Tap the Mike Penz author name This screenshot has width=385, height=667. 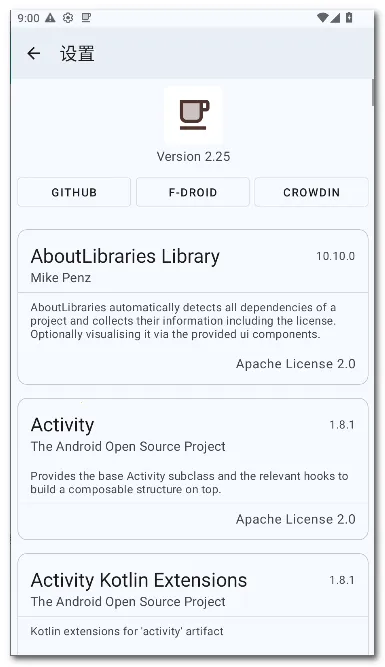point(61,278)
